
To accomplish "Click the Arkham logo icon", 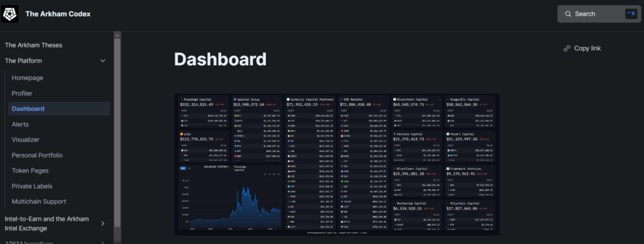I will pos(9,14).
